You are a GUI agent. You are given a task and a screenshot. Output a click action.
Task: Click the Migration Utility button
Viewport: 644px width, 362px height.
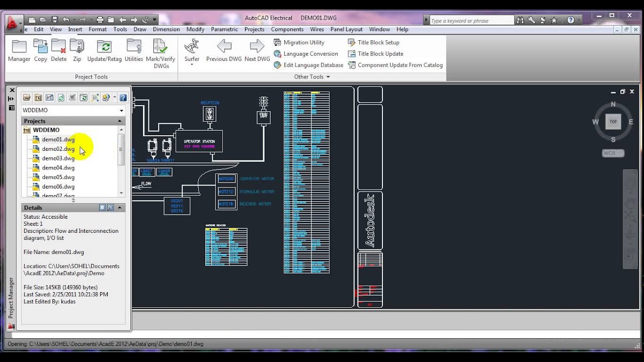tap(299, 43)
